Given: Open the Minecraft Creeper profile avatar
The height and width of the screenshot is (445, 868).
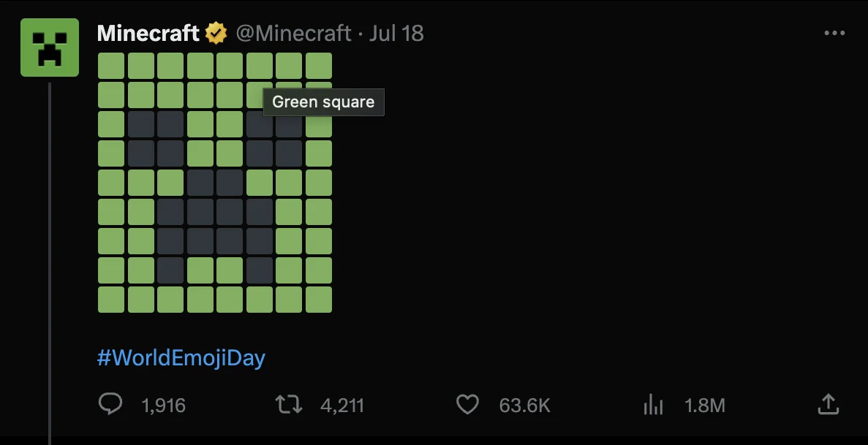Looking at the screenshot, I should point(50,47).
